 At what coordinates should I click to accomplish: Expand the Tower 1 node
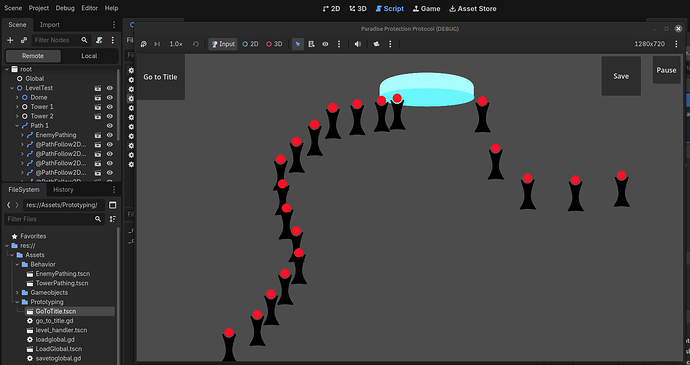point(17,107)
